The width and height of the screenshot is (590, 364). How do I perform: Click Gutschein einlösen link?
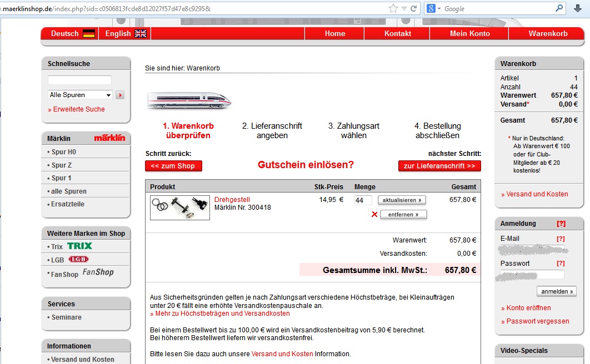[x=306, y=165]
